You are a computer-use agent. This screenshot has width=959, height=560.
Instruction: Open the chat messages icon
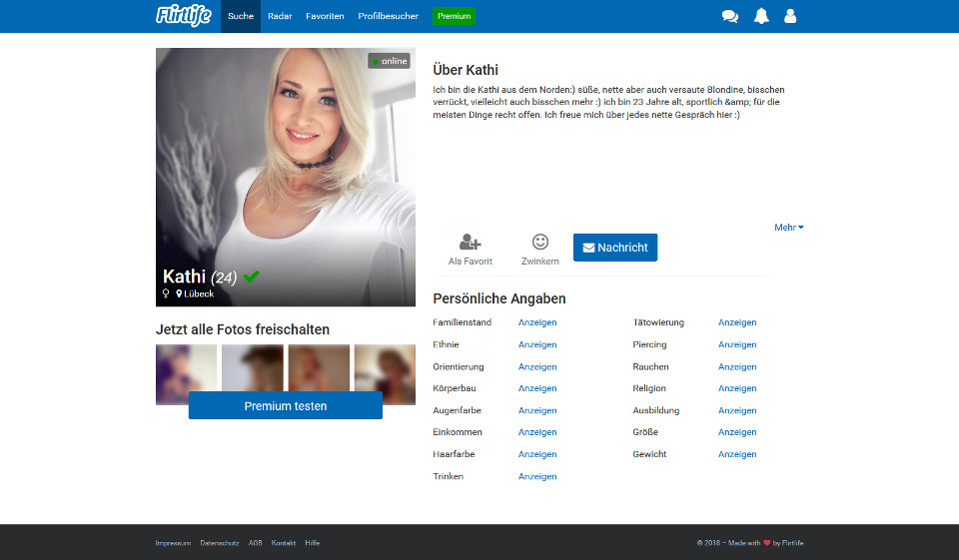pyautogui.click(x=730, y=16)
